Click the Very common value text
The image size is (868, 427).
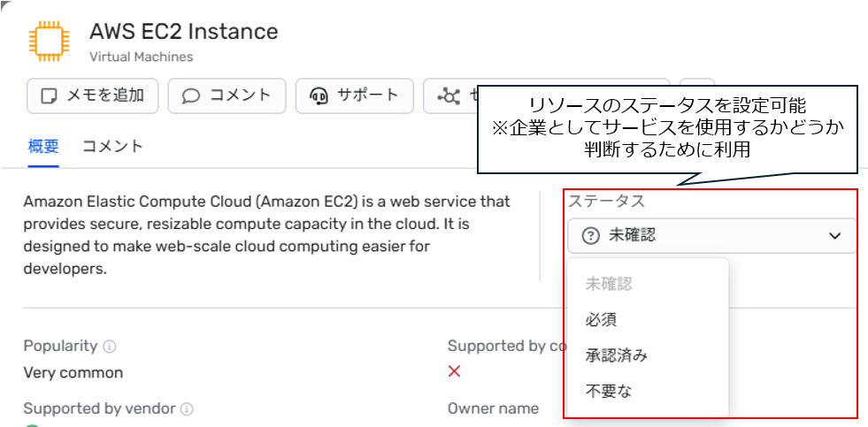click(x=73, y=373)
